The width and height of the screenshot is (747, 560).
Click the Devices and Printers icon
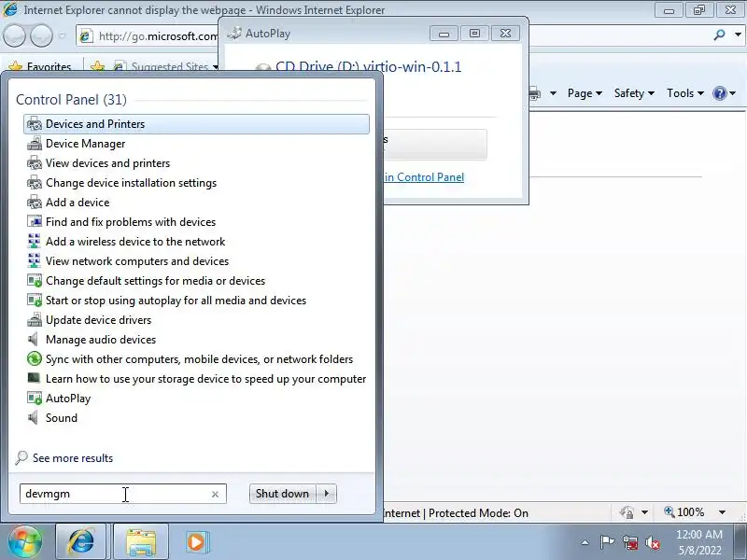pyautogui.click(x=35, y=124)
